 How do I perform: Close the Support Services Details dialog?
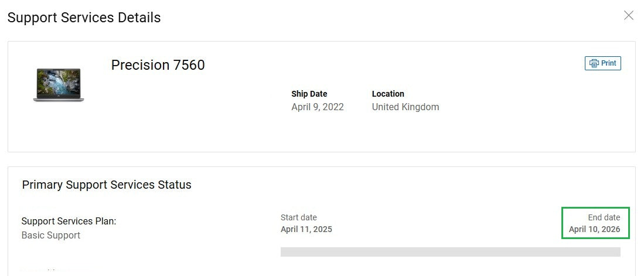(629, 15)
